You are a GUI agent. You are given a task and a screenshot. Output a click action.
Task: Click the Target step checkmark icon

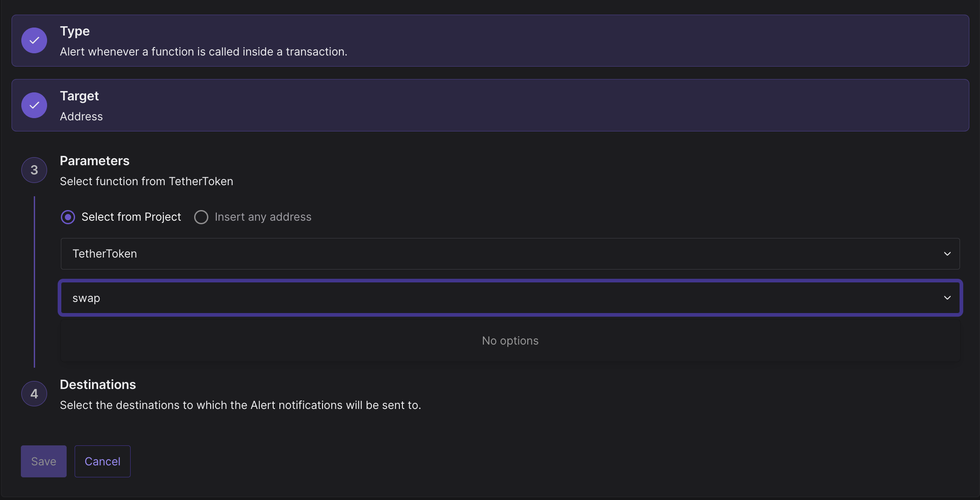coord(34,105)
